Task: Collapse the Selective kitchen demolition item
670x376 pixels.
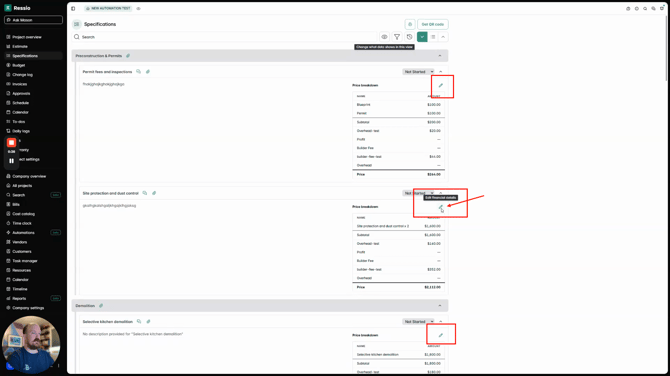Action: [441, 322]
